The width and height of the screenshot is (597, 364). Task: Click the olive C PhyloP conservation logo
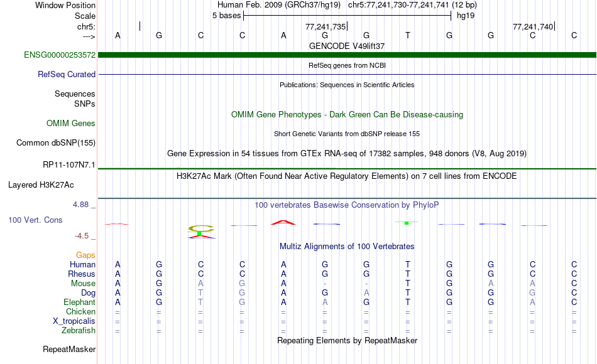coord(202,228)
